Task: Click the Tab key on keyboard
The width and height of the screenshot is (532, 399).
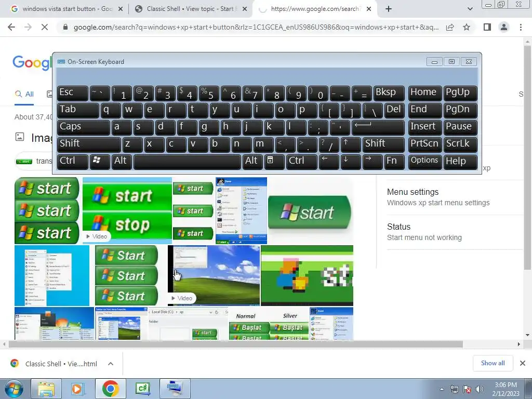Action: (78, 110)
